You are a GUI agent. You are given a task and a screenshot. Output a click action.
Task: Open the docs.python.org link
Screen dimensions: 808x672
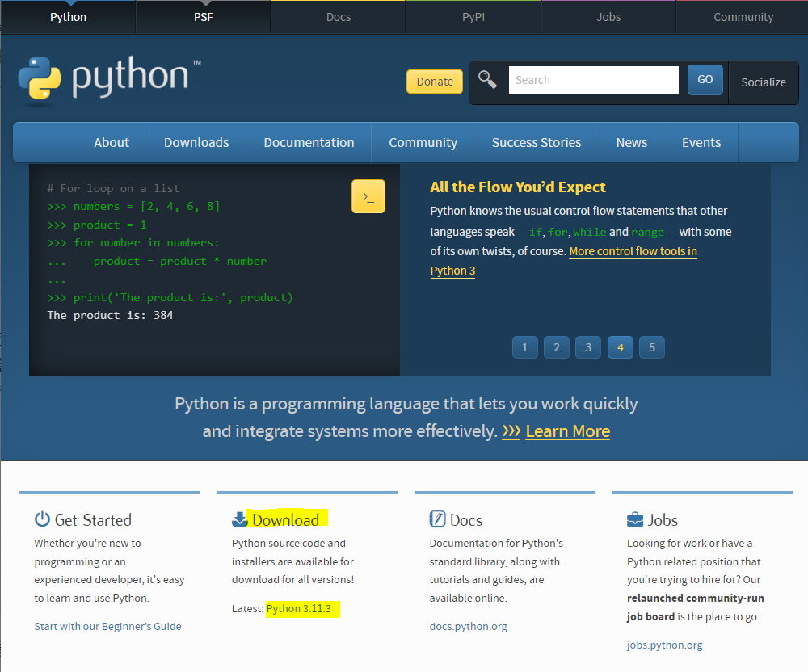tap(468, 626)
